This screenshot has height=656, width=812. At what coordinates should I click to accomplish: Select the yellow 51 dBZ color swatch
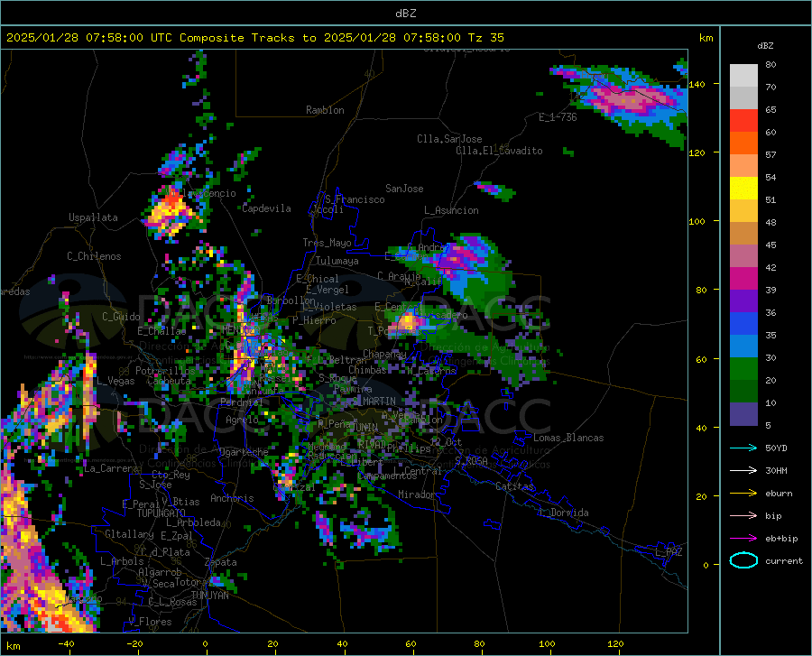(x=743, y=189)
